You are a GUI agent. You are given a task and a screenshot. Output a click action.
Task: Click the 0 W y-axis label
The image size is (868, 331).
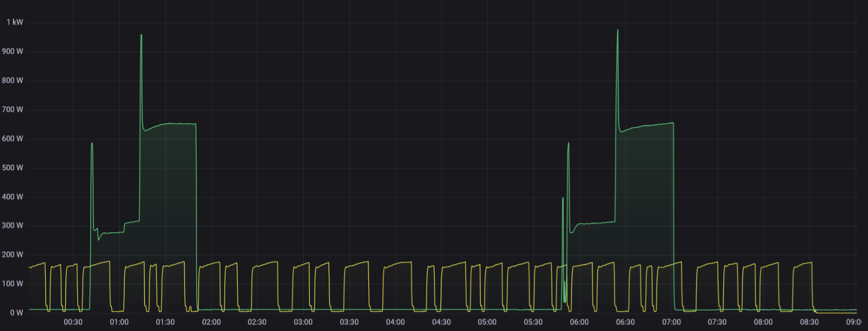[16, 313]
